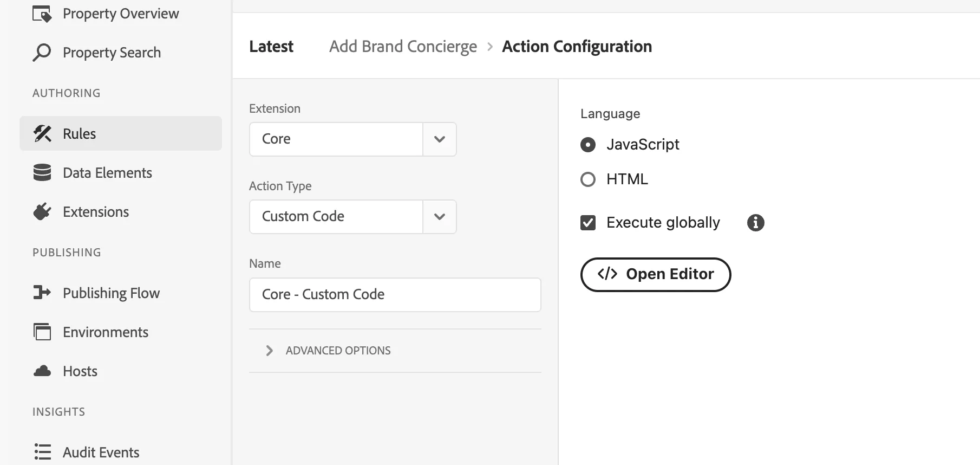The image size is (980, 465).
Task: Navigate to Publishing Flow
Action: (x=111, y=293)
